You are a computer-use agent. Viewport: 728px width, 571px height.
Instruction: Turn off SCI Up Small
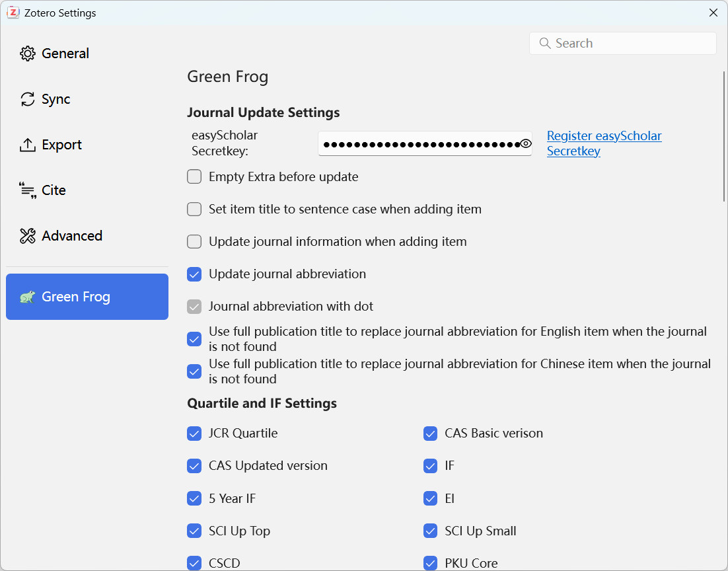(x=431, y=531)
